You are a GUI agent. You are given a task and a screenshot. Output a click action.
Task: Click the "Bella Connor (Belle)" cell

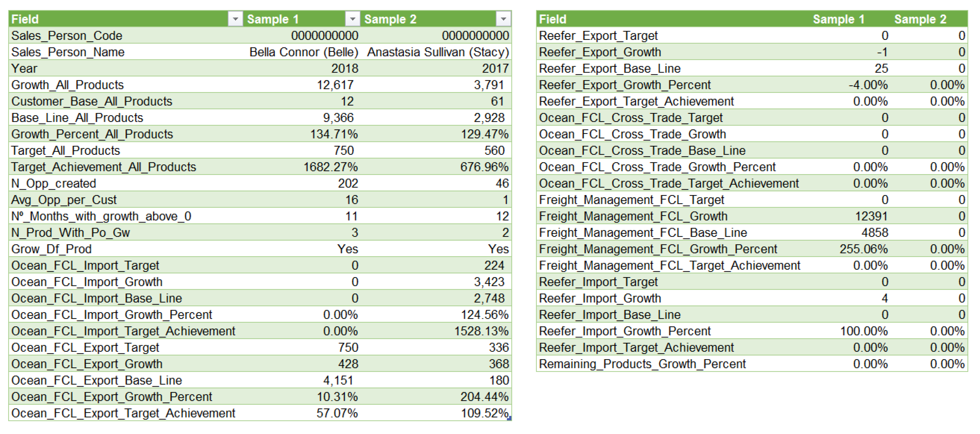[x=304, y=52]
